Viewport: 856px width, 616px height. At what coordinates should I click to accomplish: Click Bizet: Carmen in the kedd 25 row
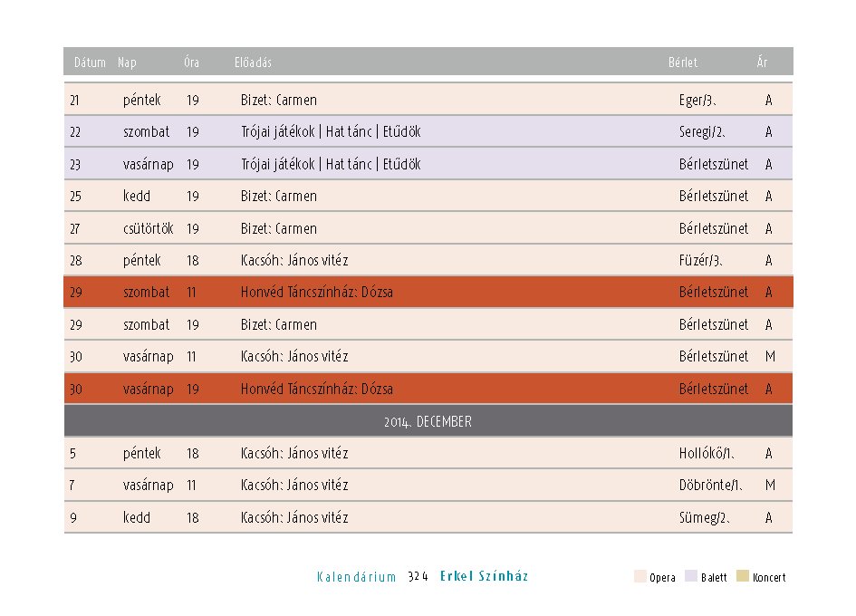coord(279,196)
